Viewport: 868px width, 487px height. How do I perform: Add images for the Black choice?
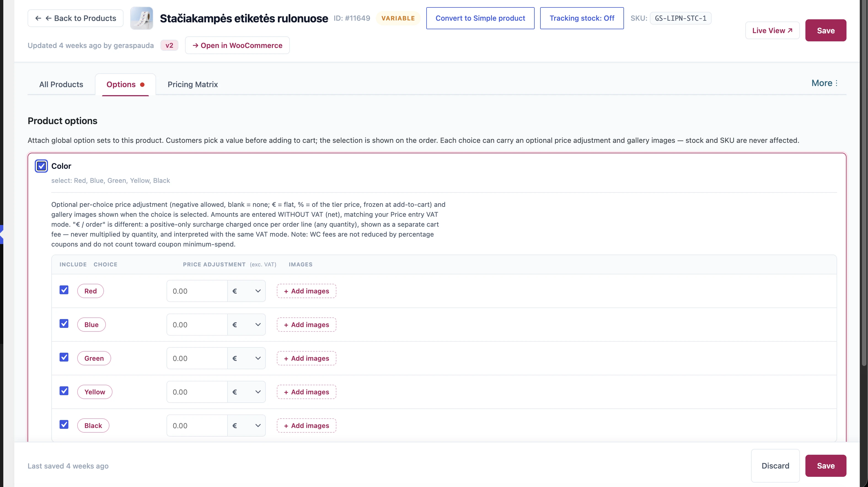tap(306, 426)
